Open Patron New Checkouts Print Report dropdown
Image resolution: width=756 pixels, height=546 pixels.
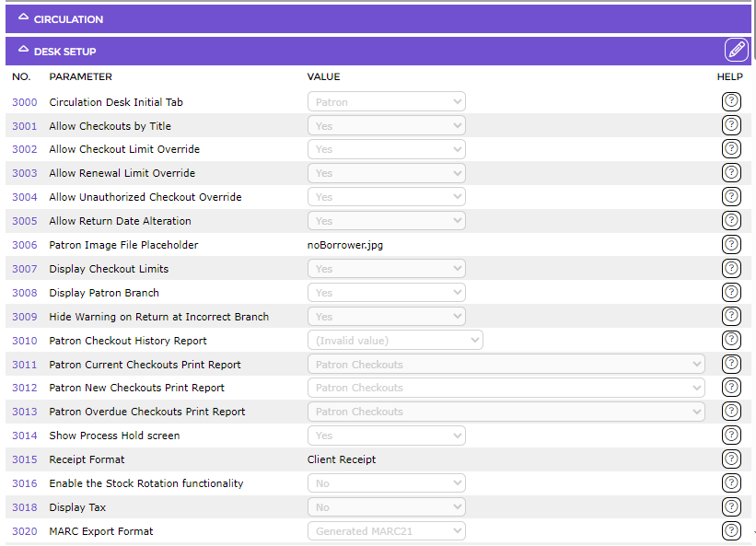(506, 388)
